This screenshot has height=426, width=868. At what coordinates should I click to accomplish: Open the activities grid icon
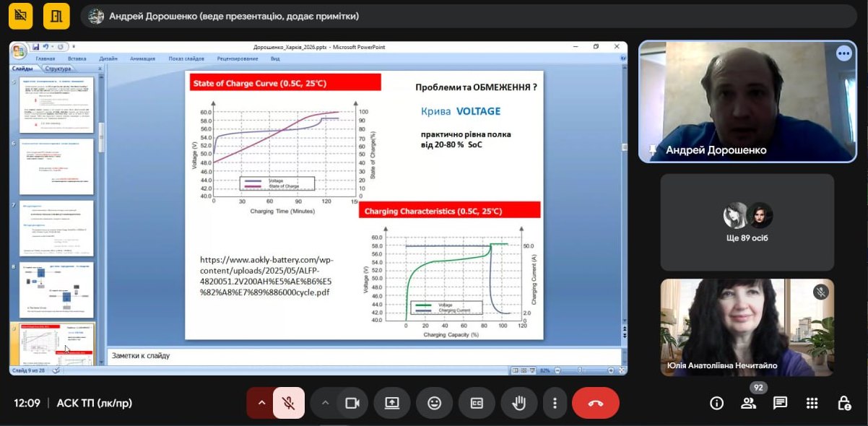[812, 403]
